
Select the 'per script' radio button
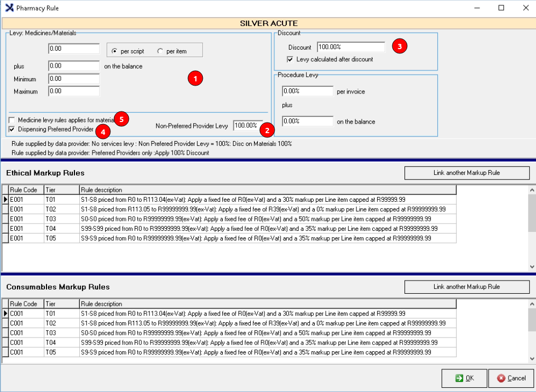[x=115, y=51]
